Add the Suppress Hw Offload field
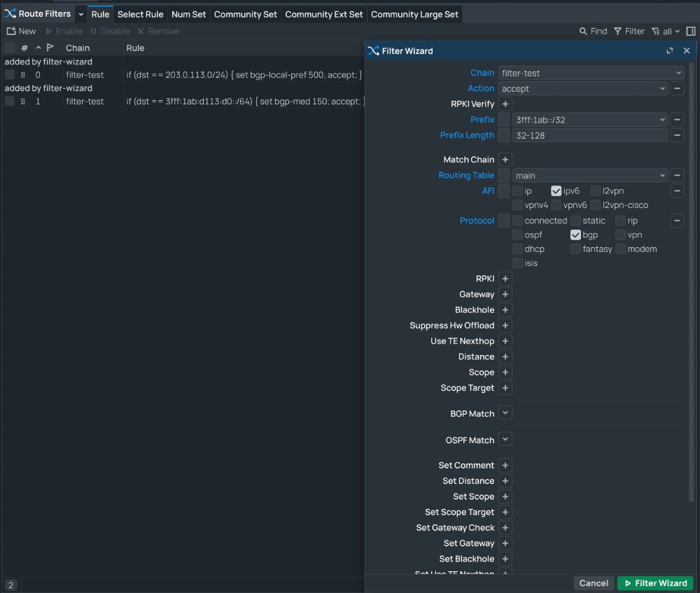The image size is (700, 593). click(x=505, y=326)
